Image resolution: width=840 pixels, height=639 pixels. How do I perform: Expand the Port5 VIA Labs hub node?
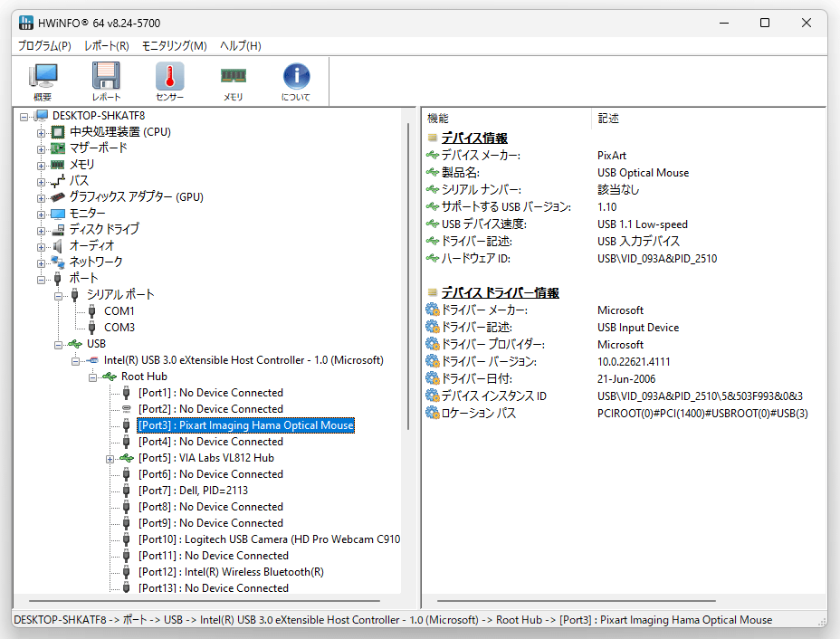[110, 459]
